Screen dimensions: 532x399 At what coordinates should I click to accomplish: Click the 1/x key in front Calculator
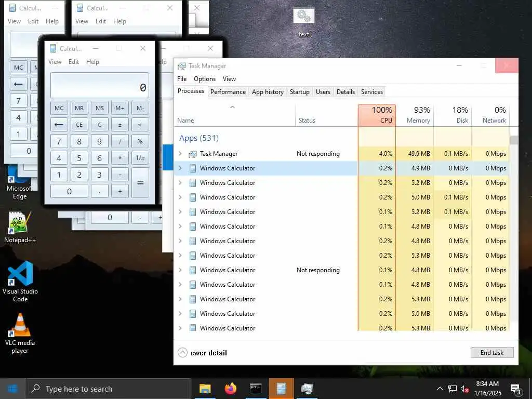(140, 158)
